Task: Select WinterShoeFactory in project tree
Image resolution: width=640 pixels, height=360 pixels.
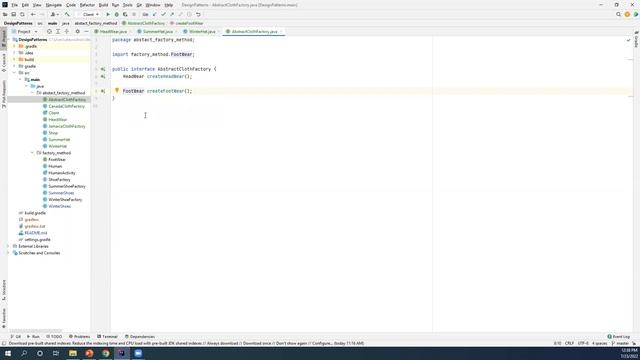Action: coord(65,200)
